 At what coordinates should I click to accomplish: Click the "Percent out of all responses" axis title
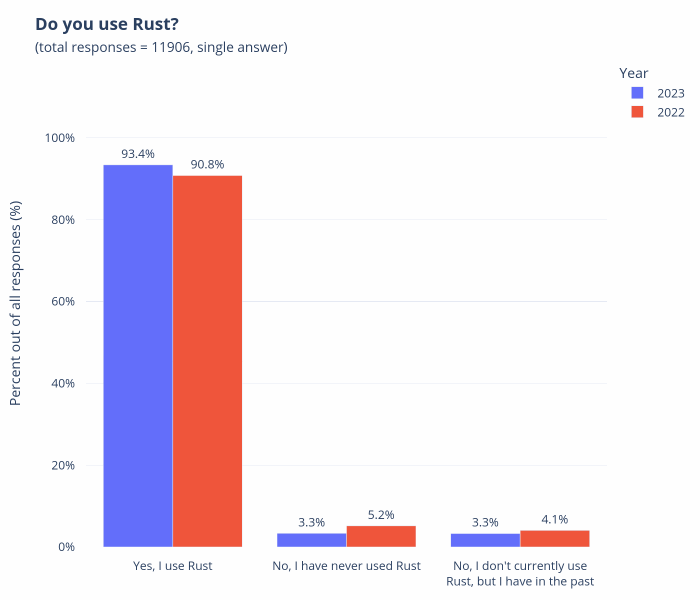pos(16,303)
